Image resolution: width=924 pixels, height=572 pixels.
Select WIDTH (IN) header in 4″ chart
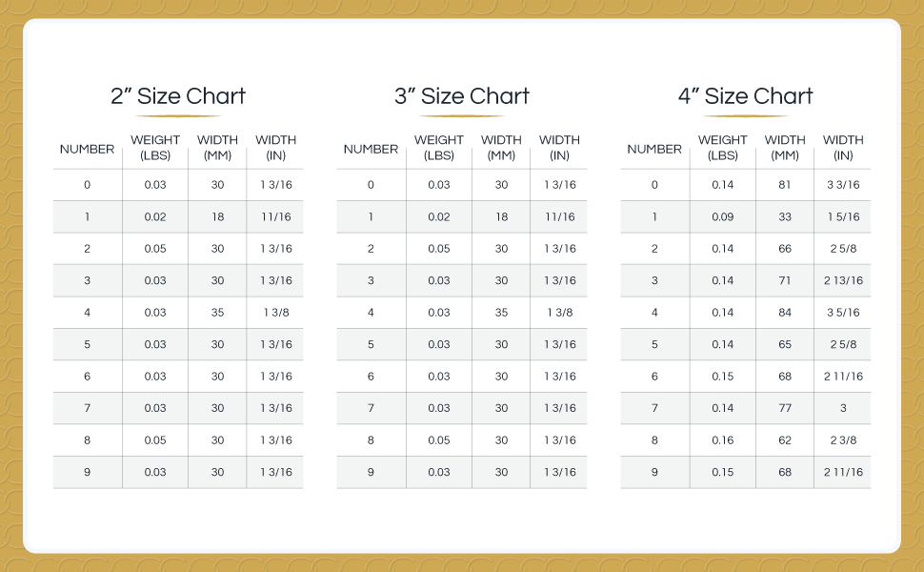click(843, 148)
